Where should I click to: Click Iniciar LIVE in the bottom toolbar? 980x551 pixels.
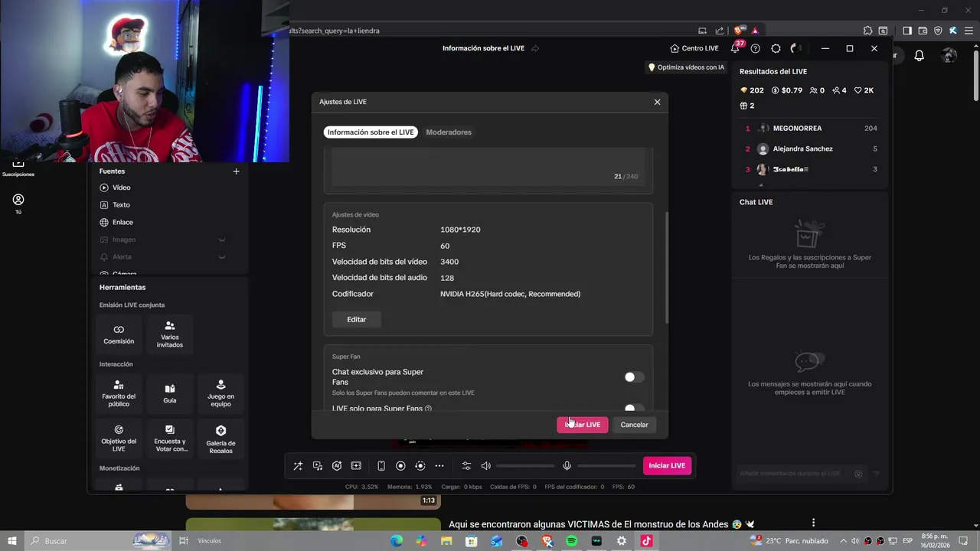click(667, 465)
